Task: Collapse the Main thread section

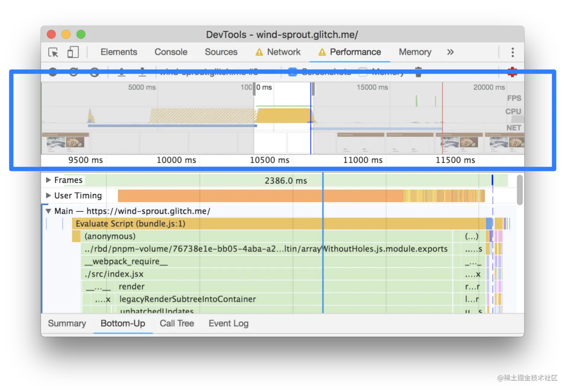Action: pos(48,211)
